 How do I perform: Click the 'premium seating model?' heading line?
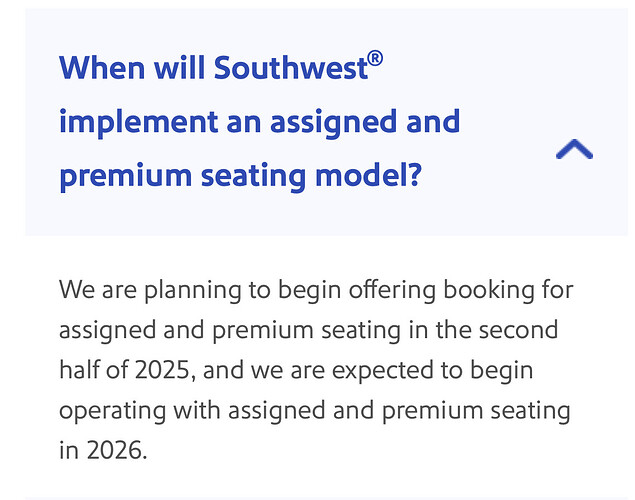tap(240, 176)
